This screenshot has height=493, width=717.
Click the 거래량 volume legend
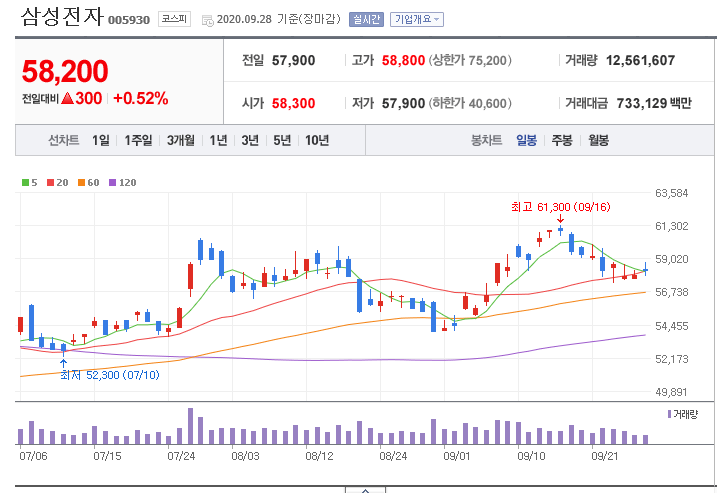(x=683, y=414)
